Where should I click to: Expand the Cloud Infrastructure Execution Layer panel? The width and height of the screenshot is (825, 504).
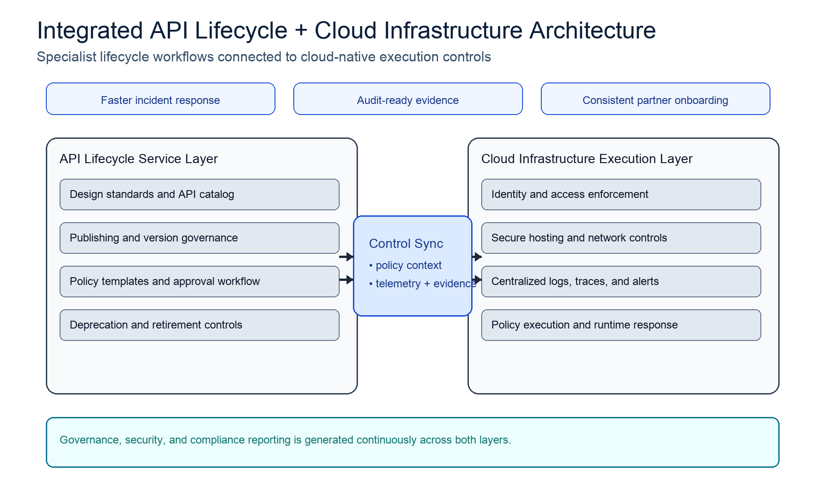click(x=622, y=367)
